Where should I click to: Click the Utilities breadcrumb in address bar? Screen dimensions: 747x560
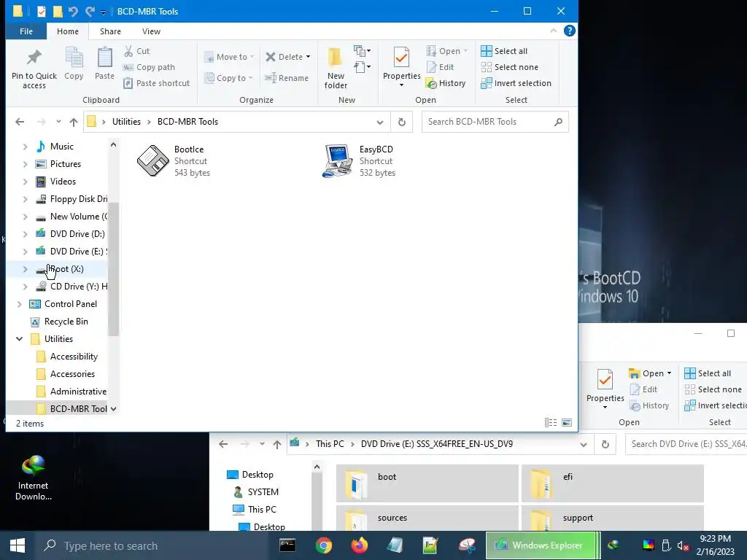tap(126, 122)
